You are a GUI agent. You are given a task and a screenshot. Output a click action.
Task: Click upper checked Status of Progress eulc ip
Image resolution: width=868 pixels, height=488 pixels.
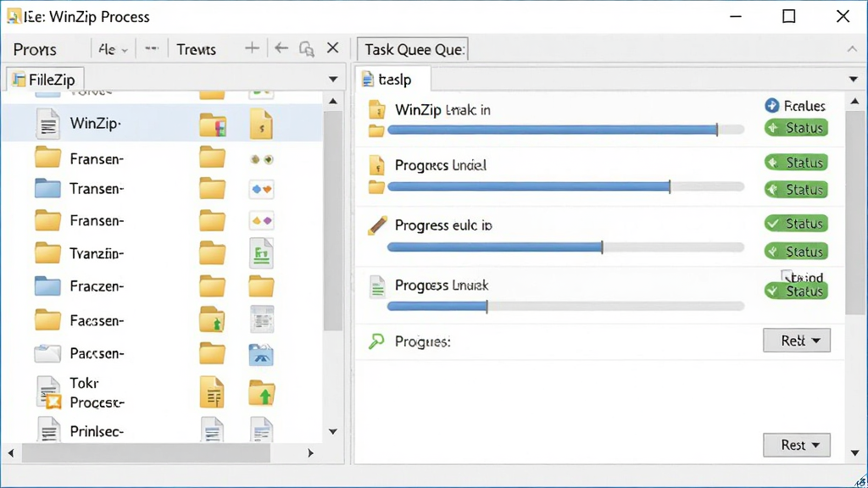tap(796, 224)
